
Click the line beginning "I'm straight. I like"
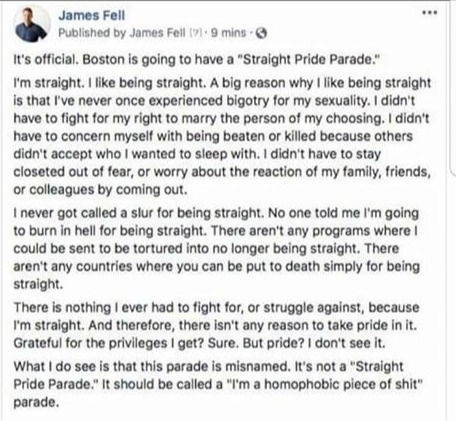point(222,83)
